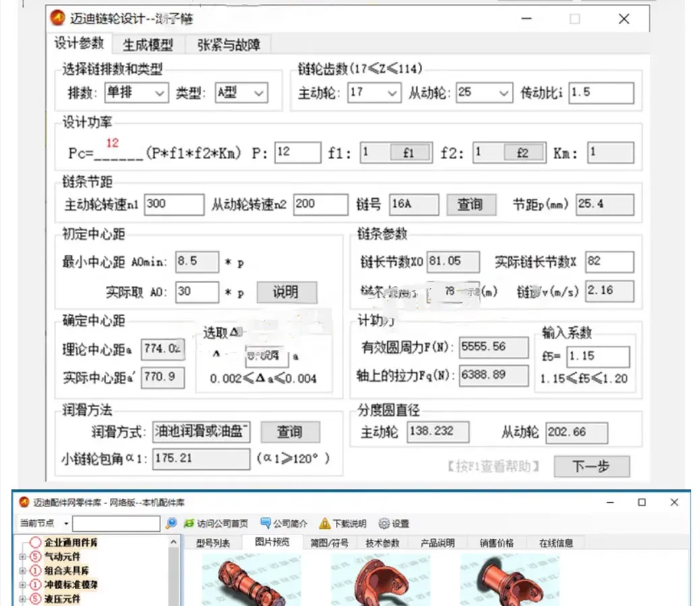This screenshot has width=700, height=606.
Task: Click the Km input field
Action: [x=610, y=152]
